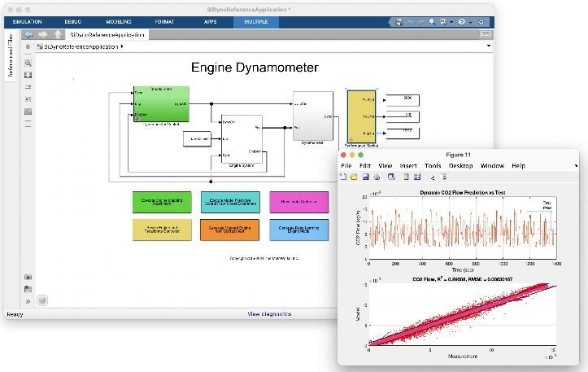The image size is (588, 372).
Task: Click SiDynoReferenceApplication in the breadcrumb path
Action: [x=81, y=47]
